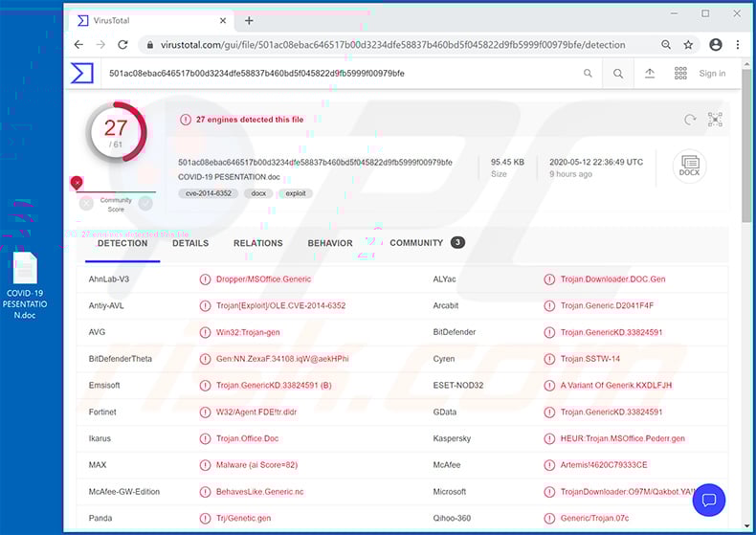
Task: Click the DOCX file type icon
Action: pyautogui.click(x=689, y=167)
